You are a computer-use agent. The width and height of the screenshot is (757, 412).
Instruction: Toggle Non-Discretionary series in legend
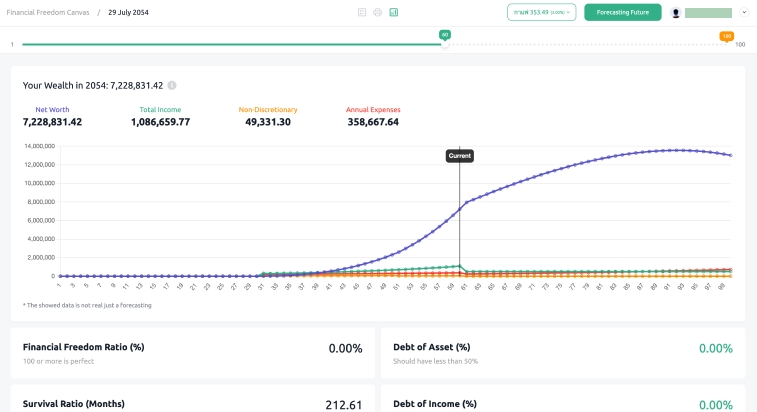tap(267, 109)
